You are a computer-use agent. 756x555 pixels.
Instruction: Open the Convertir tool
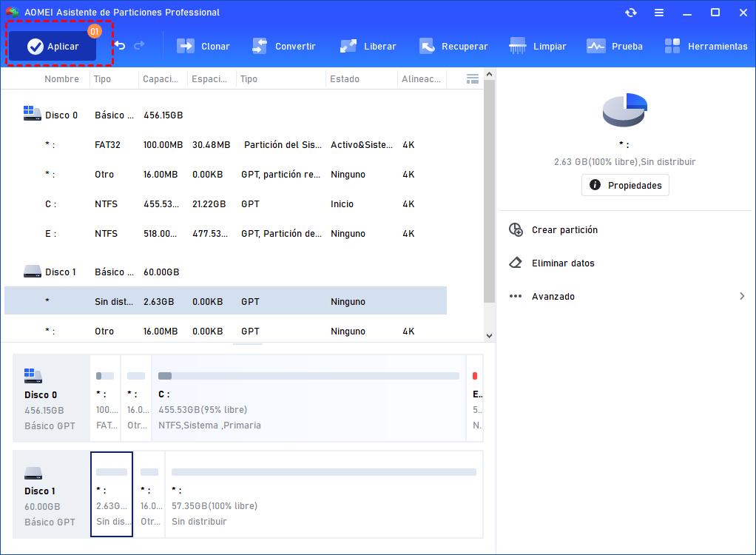283,47
